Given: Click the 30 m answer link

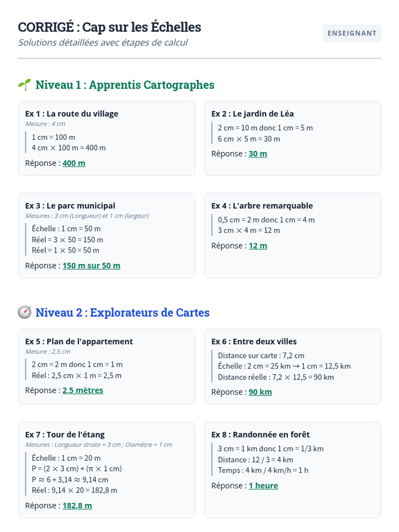Looking at the screenshot, I should pos(258,154).
